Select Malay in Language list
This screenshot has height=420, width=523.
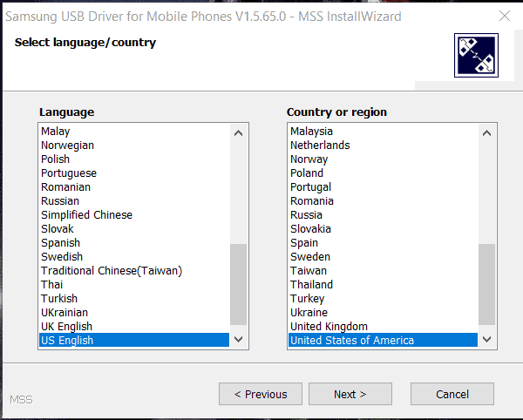134,132
